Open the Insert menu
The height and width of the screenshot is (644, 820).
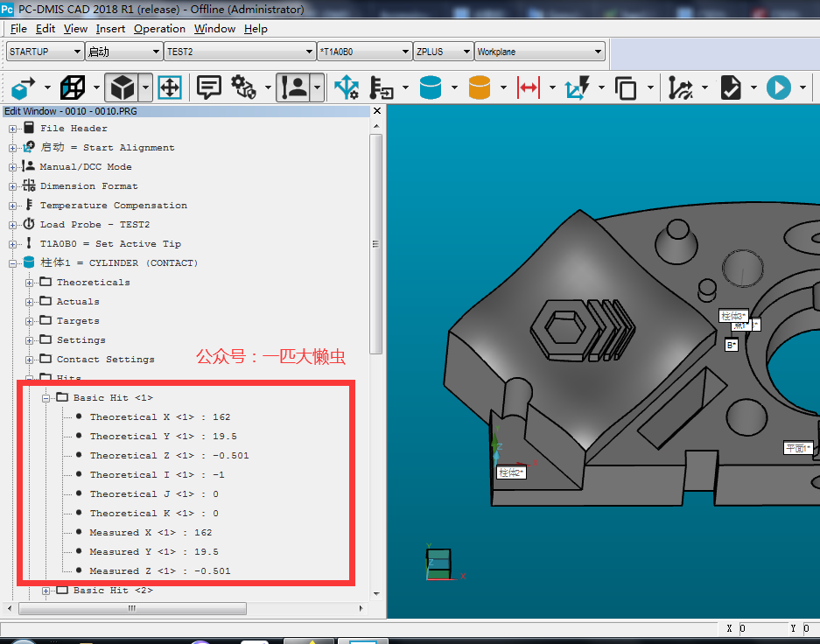coord(110,29)
